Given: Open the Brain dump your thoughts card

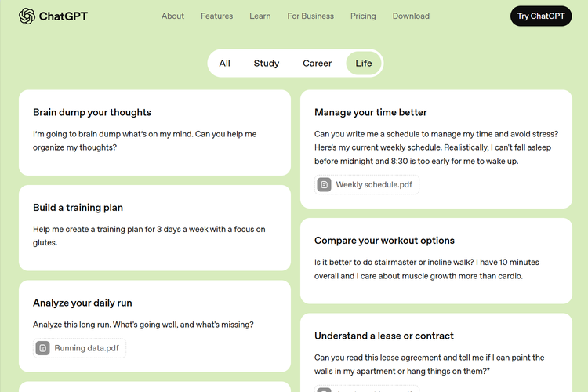Looking at the screenshot, I should 154,132.
